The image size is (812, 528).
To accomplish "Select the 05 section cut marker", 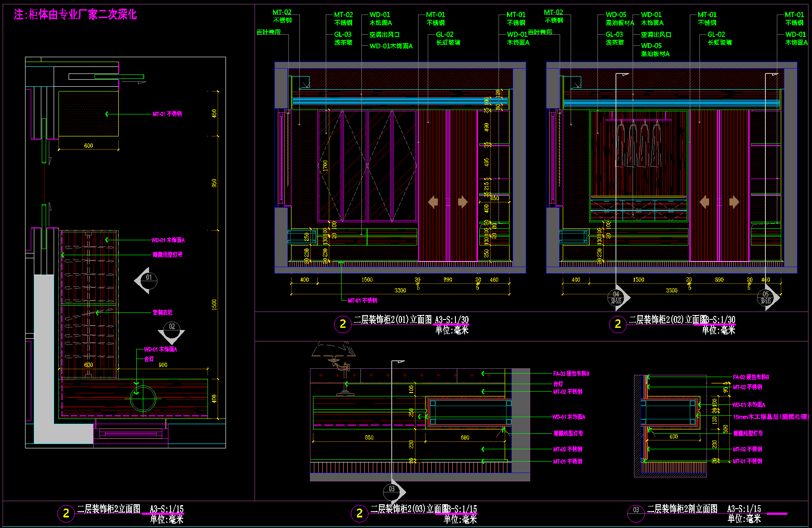I will 767,298.
